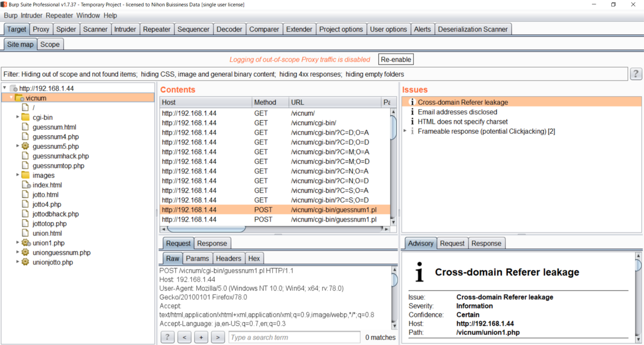Click the filter help question mark icon
Image resolution: width=644 pixels, height=345 pixels.
(636, 74)
